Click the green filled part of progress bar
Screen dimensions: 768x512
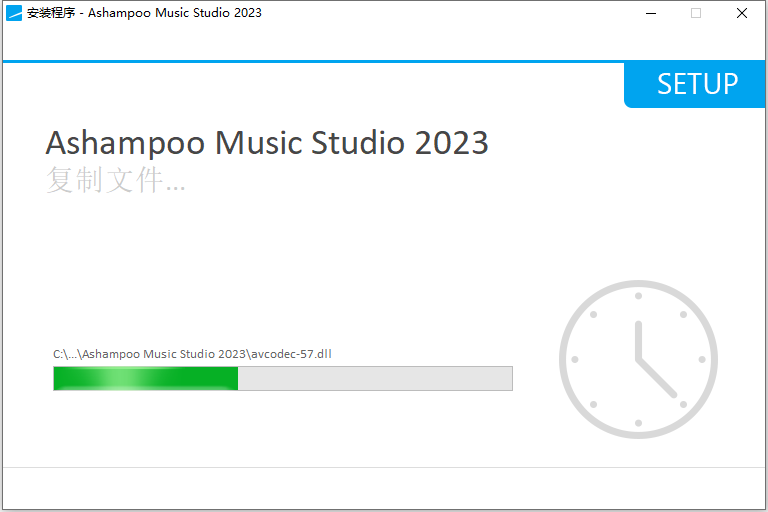click(x=146, y=378)
